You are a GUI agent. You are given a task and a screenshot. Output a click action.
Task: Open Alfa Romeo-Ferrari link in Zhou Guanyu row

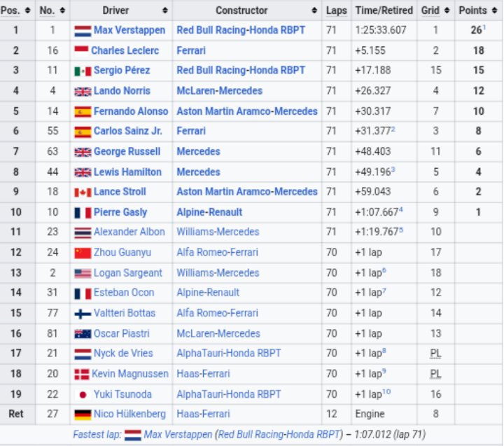217,253
